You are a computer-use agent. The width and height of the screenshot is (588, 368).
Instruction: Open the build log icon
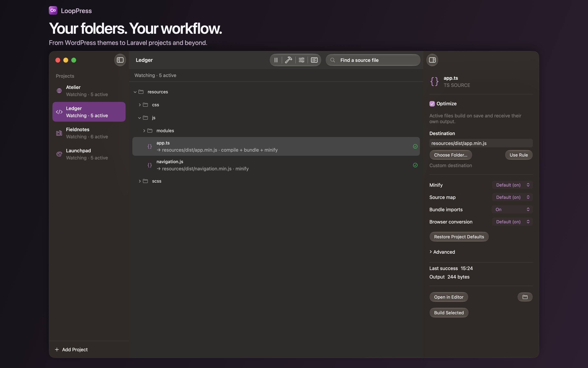pos(314,60)
